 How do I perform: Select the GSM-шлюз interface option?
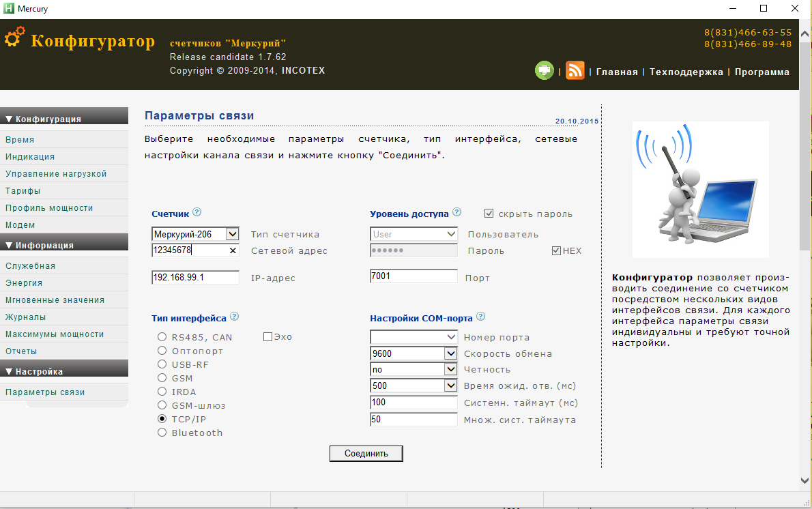pyautogui.click(x=162, y=405)
